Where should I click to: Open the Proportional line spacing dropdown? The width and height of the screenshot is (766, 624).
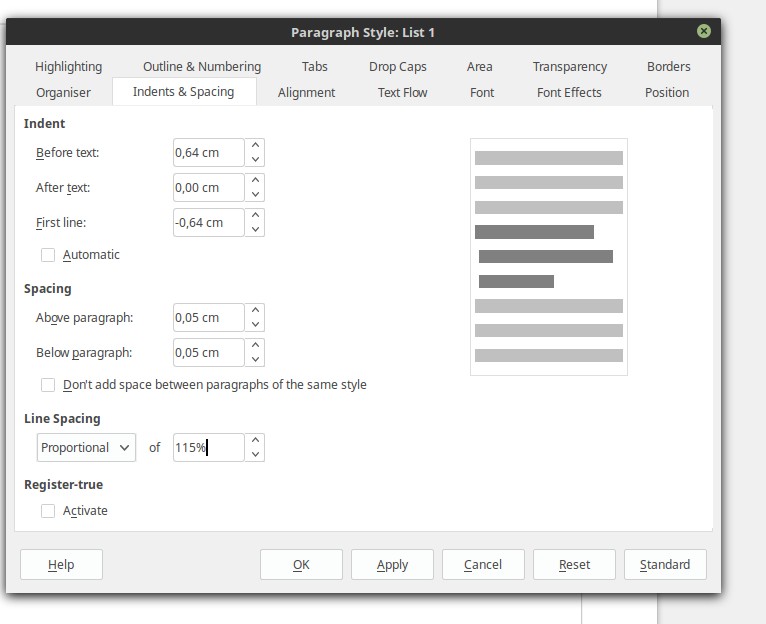[86, 448]
